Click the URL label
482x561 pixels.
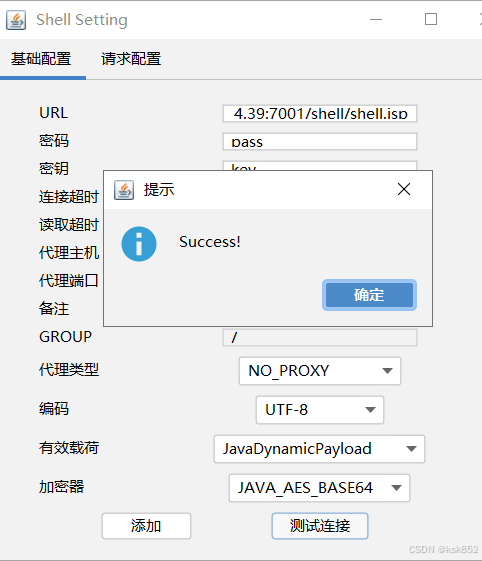point(53,113)
